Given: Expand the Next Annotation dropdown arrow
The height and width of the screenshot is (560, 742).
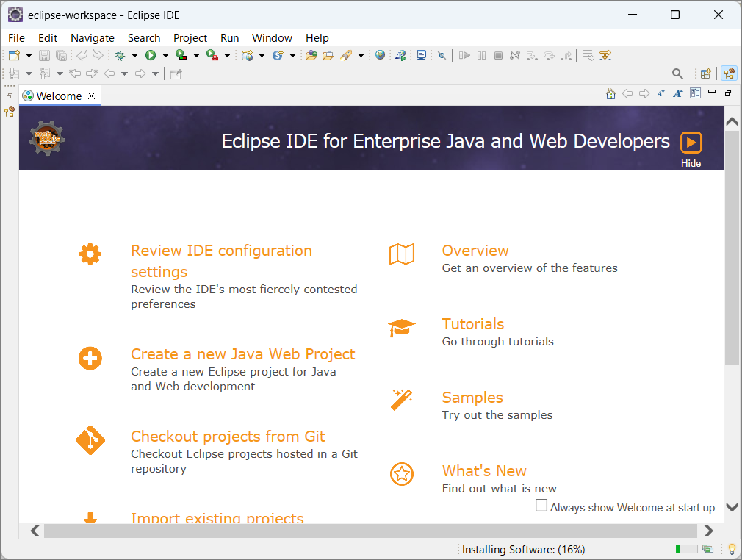Looking at the screenshot, I should point(29,73).
